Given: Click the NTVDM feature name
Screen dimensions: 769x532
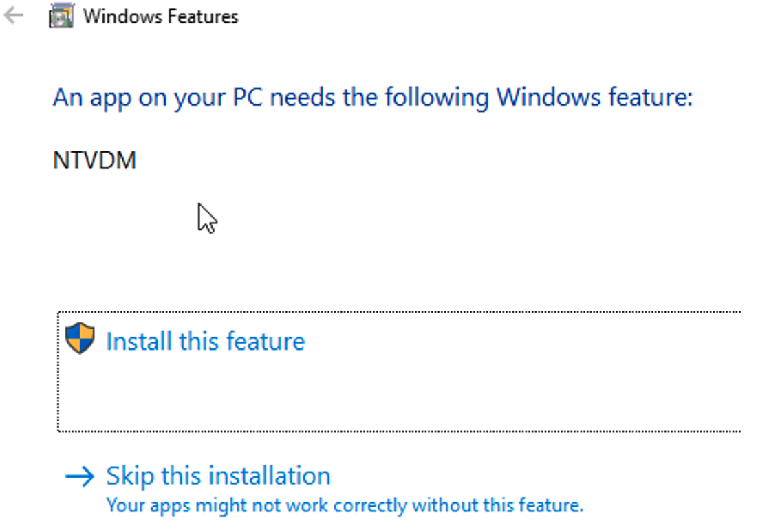Looking at the screenshot, I should (x=94, y=161).
